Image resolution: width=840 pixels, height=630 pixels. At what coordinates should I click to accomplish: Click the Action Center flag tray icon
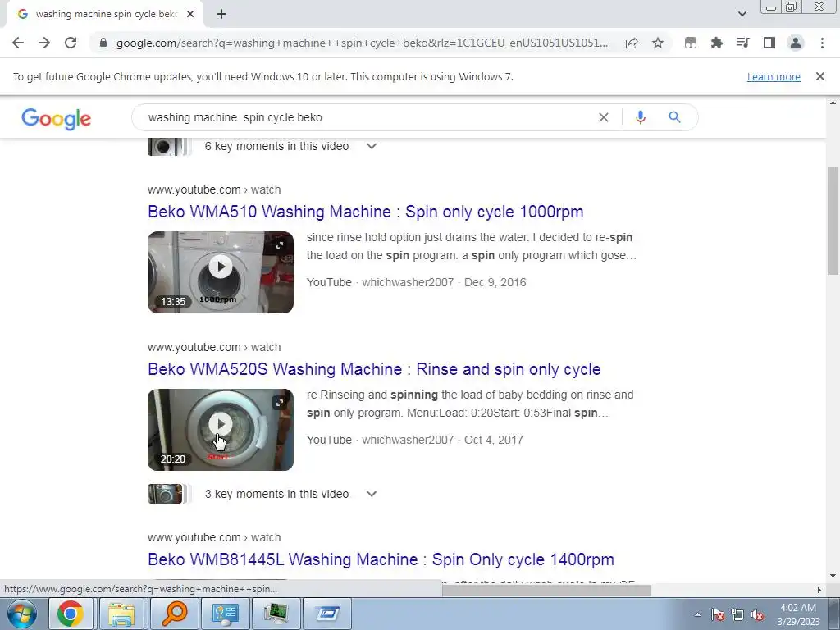717,615
